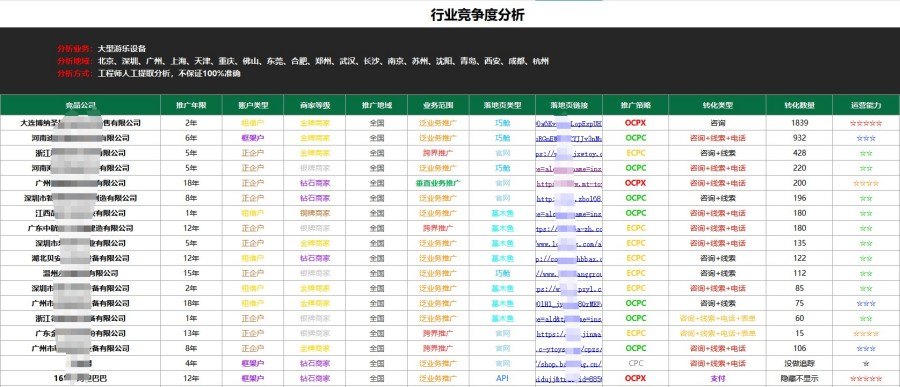Click the 112 conversion count cell

coord(800,273)
